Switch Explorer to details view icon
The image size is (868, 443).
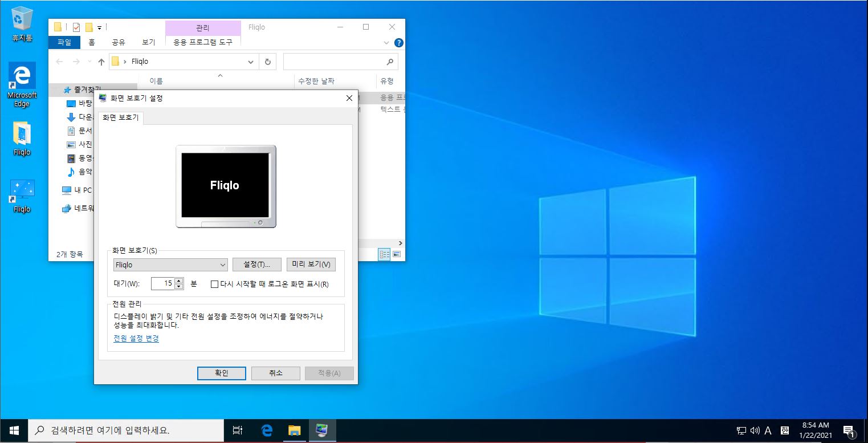[x=385, y=254]
